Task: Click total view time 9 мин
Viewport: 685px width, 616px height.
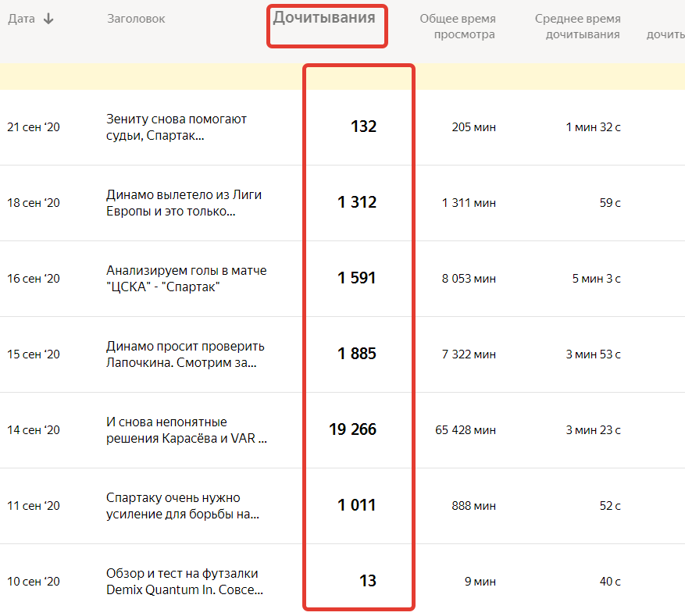Action: [480, 582]
